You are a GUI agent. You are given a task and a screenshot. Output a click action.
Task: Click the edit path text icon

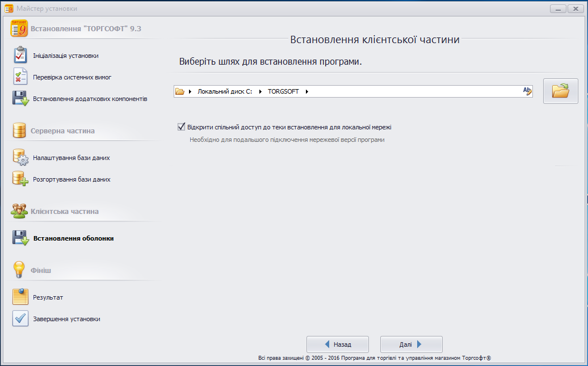pyautogui.click(x=527, y=91)
